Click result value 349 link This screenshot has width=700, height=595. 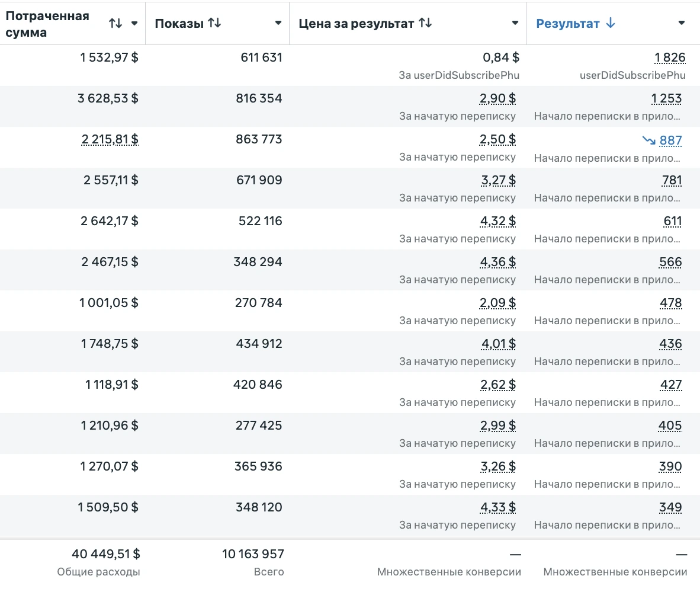670,507
